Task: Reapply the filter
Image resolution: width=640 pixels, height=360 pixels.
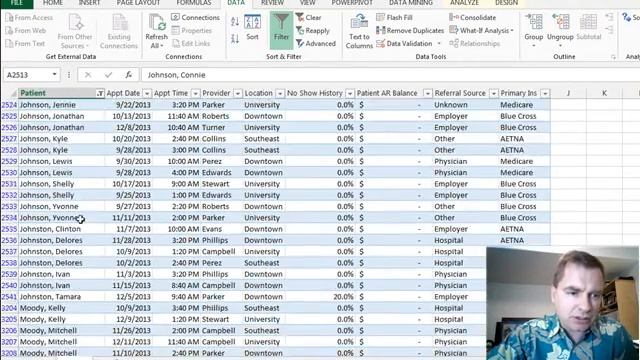Action: coord(313,31)
